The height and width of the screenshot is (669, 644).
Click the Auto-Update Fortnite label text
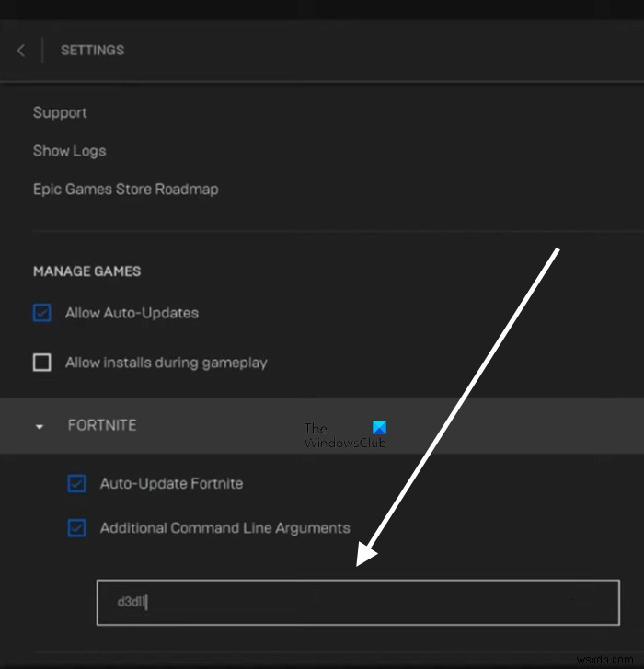pos(171,483)
